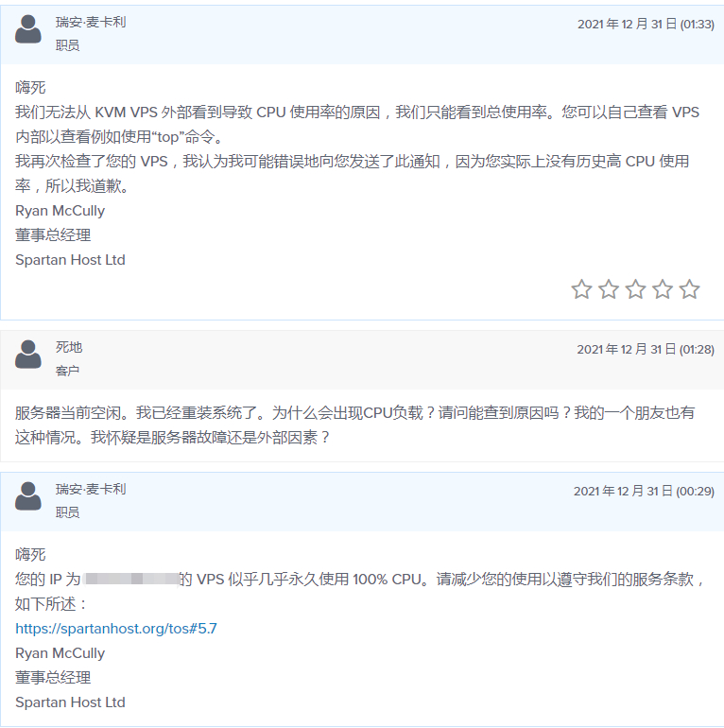Select the third rating star
This screenshot has width=724, height=728.
pos(635,289)
